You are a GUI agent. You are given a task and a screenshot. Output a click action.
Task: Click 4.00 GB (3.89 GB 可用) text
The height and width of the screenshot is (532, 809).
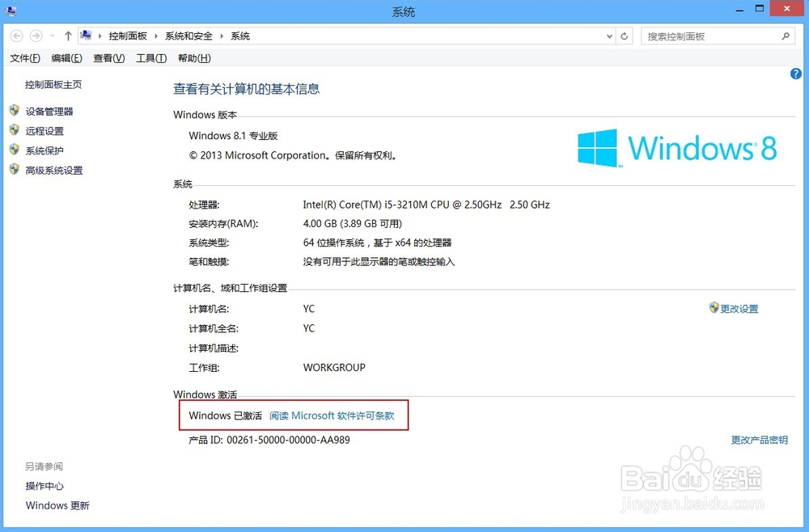tap(353, 224)
